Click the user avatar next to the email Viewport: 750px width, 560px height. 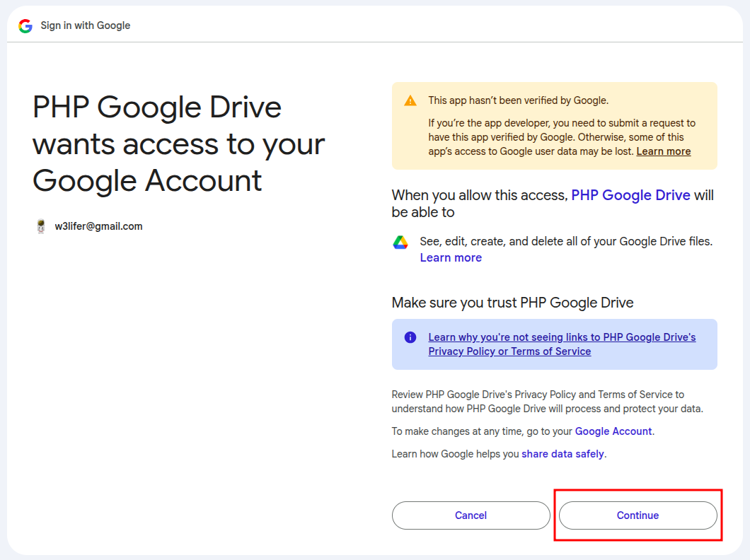41,227
